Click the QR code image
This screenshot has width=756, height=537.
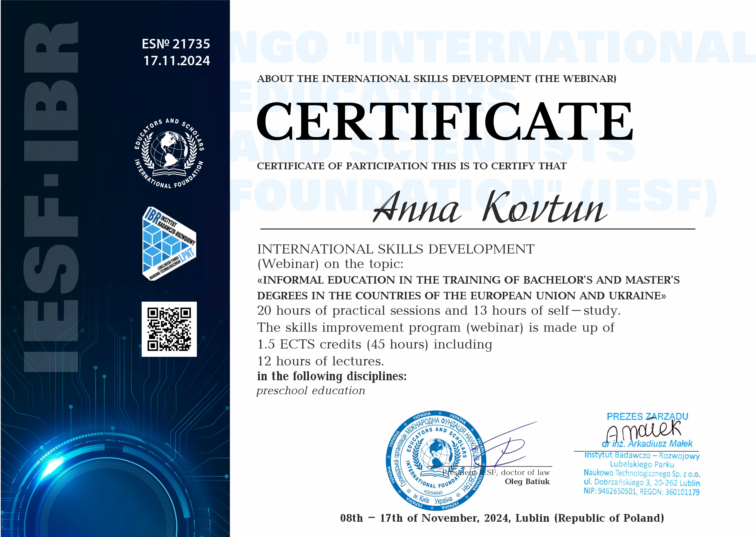tap(169, 329)
